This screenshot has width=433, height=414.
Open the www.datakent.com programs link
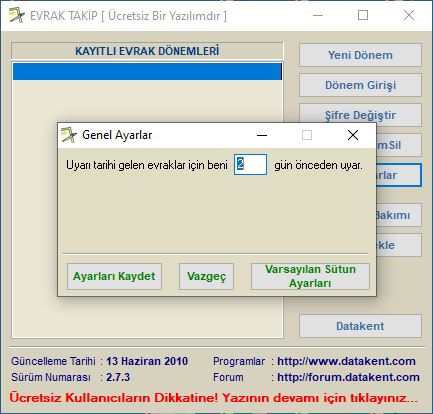(x=346, y=361)
